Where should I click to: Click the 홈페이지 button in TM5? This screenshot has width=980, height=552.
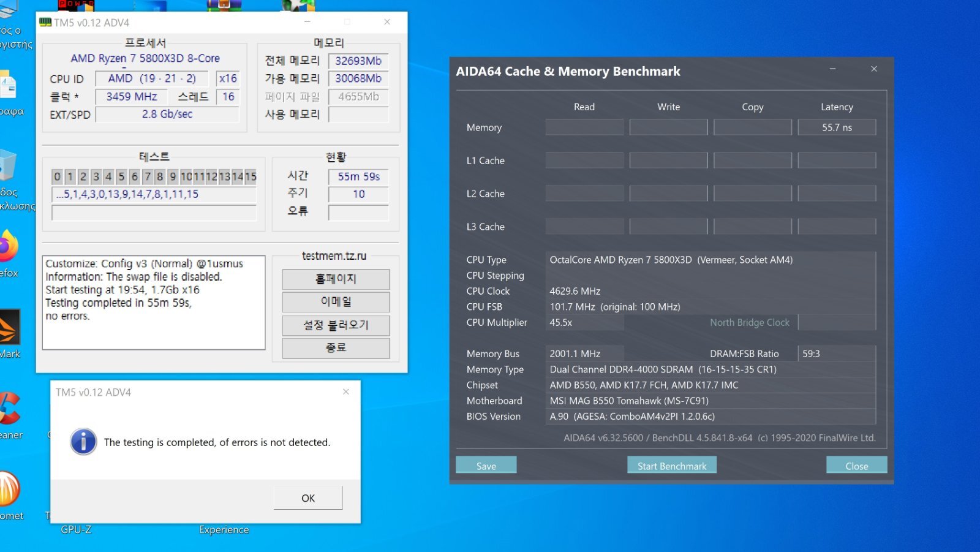click(336, 279)
